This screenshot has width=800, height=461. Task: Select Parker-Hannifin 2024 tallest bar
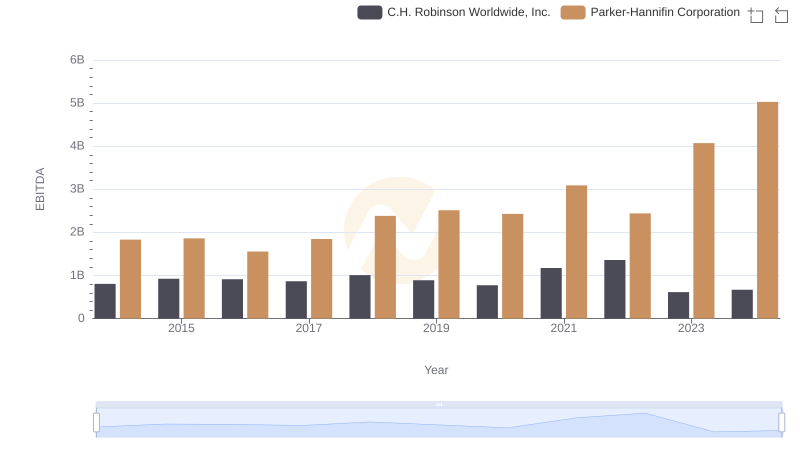(x=767, y=210)
